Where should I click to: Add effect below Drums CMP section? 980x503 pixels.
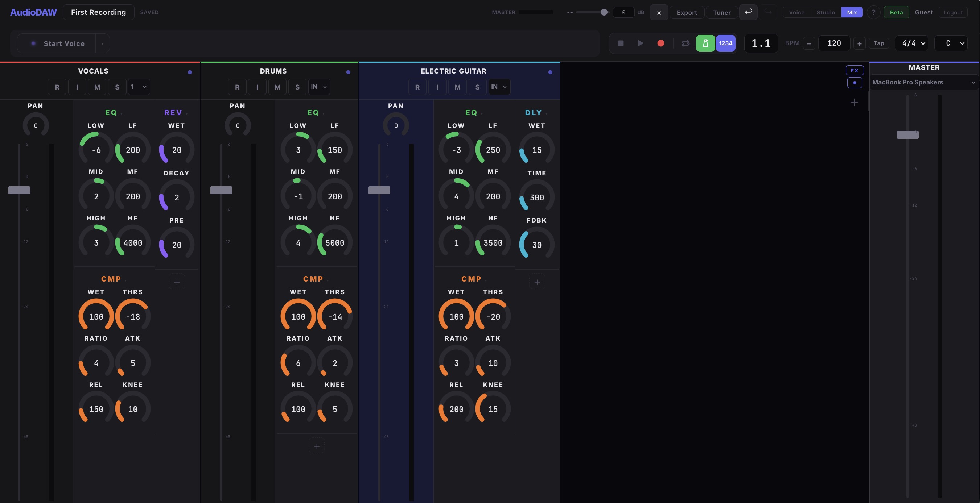(317, 446)
